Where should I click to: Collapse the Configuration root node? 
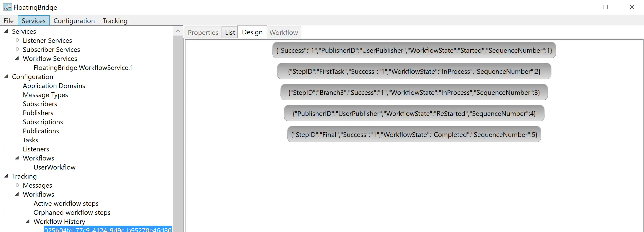[7, 77]
